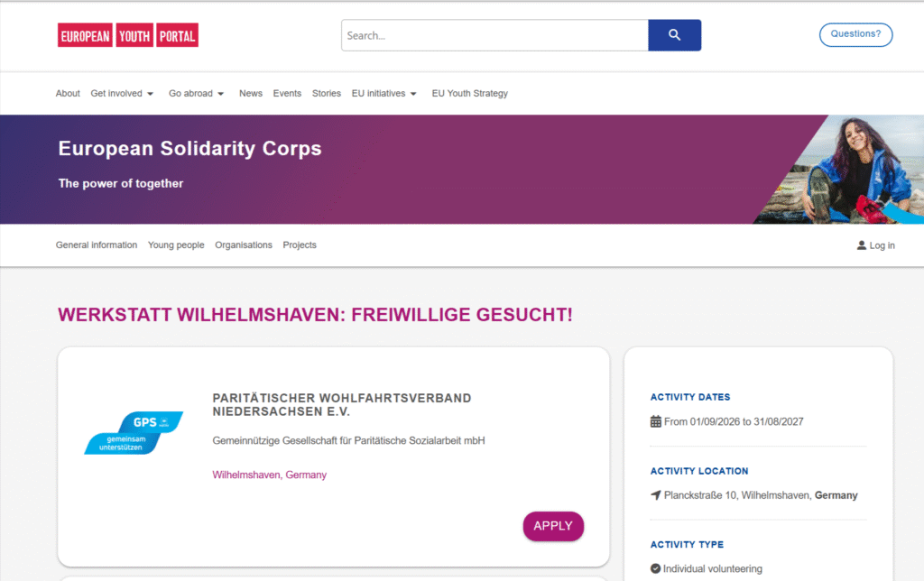The image size is (924, 581).
Task: Click the checkmark icon beside Individual volunteering
Action: [x=656, y=569]
